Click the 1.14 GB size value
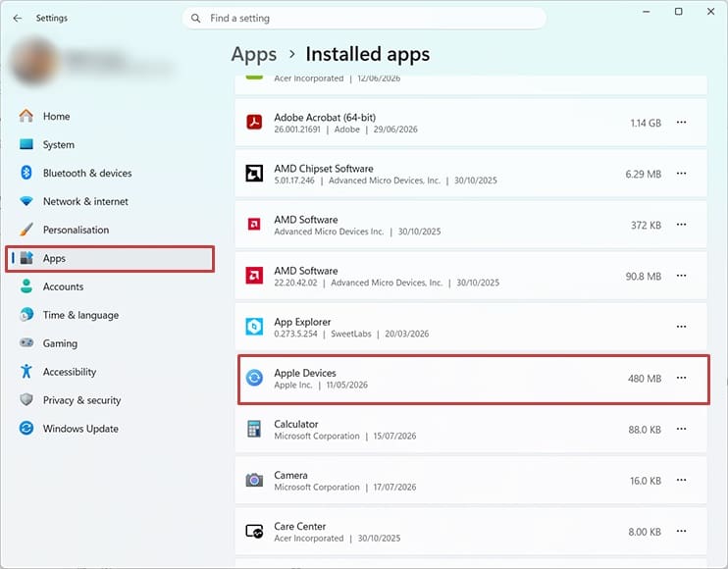 (x=646, y=123)
